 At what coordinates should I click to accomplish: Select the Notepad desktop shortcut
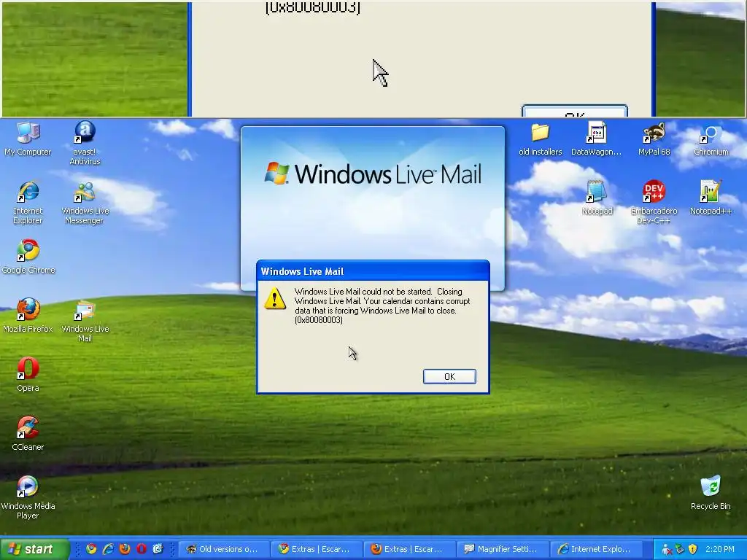[x=597, y=198]
